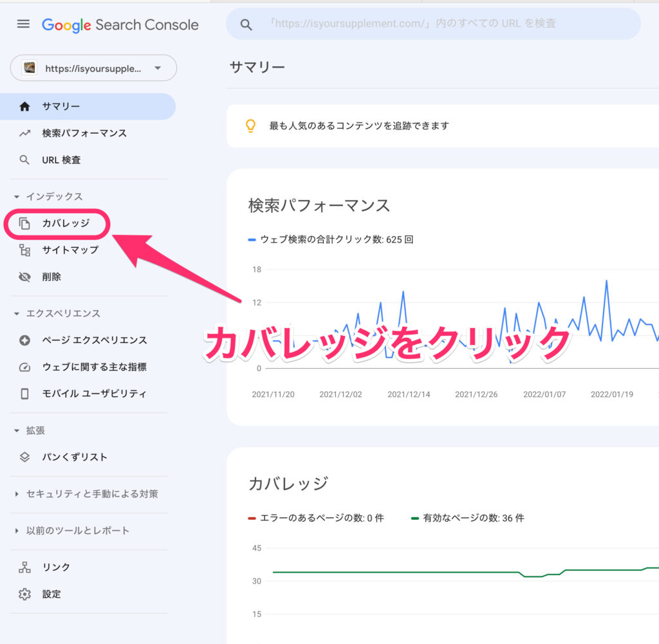Click the lightbulb tip icon

(250, 126)
